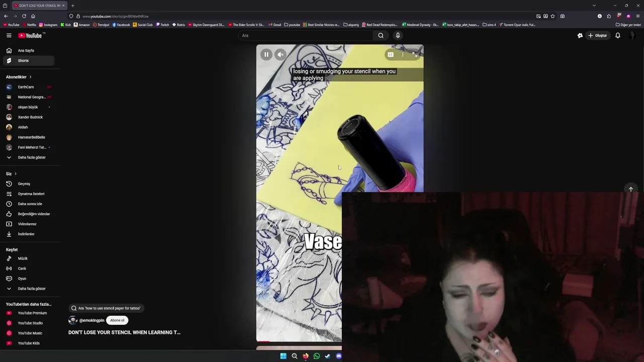This screenshot has width=644, height=362.
Task: Click the Ara search input field
Action: [305, 35]
